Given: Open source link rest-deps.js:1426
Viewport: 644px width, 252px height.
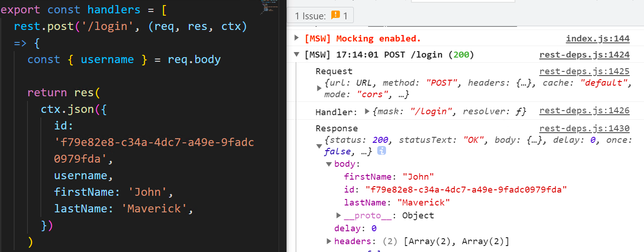Looking at the screenshot, I should click(584, 111).
